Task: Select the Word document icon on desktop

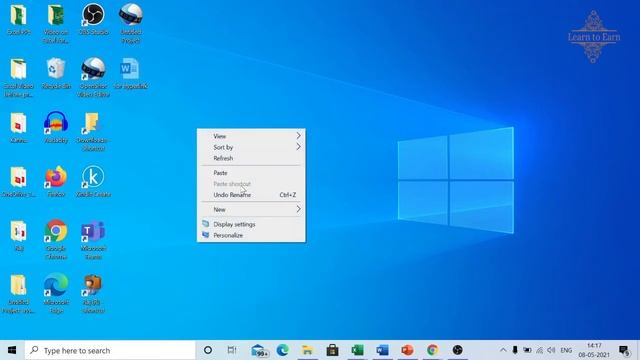Action: [131, 73]
